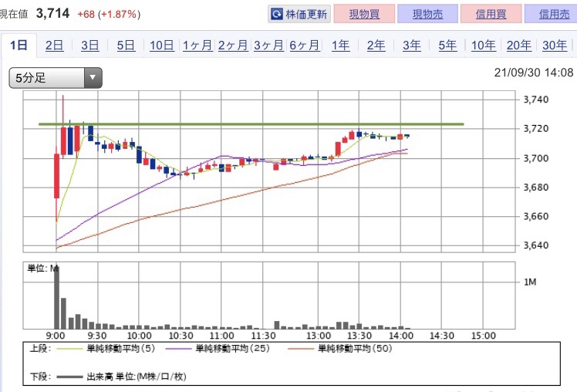
Task: Click the 10:00 time axis label
Action: 139,336
